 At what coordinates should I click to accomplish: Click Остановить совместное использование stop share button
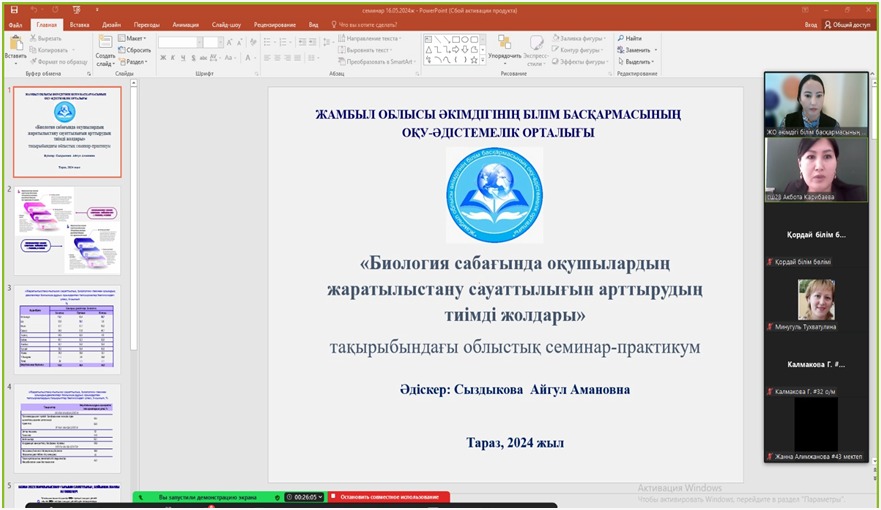pos(388,497)
